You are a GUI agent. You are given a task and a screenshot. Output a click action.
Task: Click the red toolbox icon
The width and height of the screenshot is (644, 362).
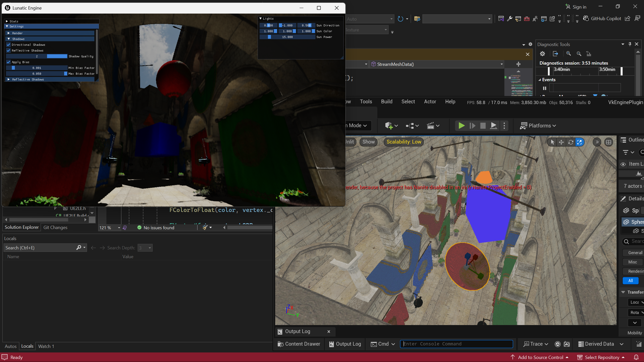tap(527, 19)
